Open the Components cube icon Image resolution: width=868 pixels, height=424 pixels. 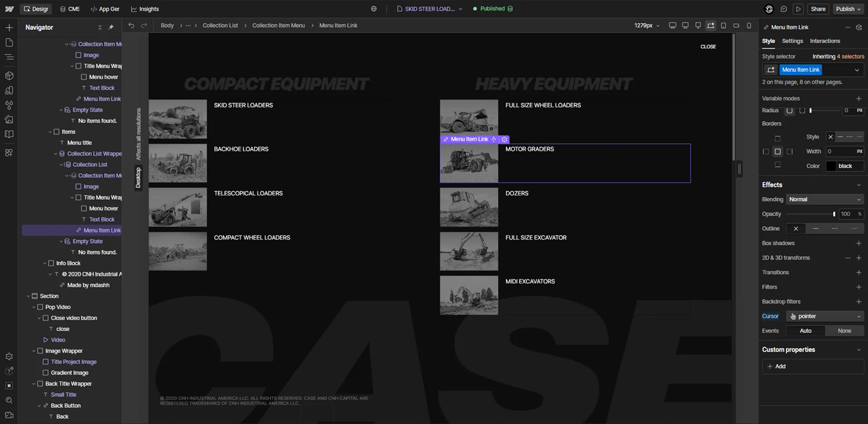pyautogui.click(x=9, y=76)
